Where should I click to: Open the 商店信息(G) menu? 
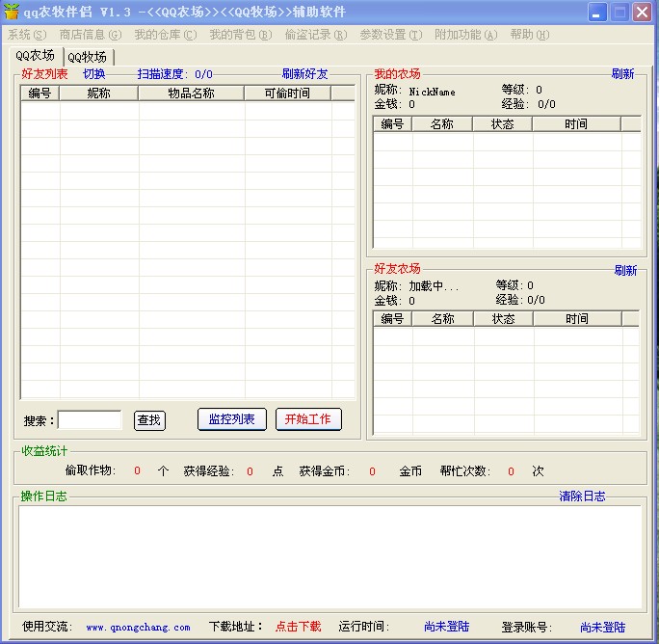coord(91,35)
